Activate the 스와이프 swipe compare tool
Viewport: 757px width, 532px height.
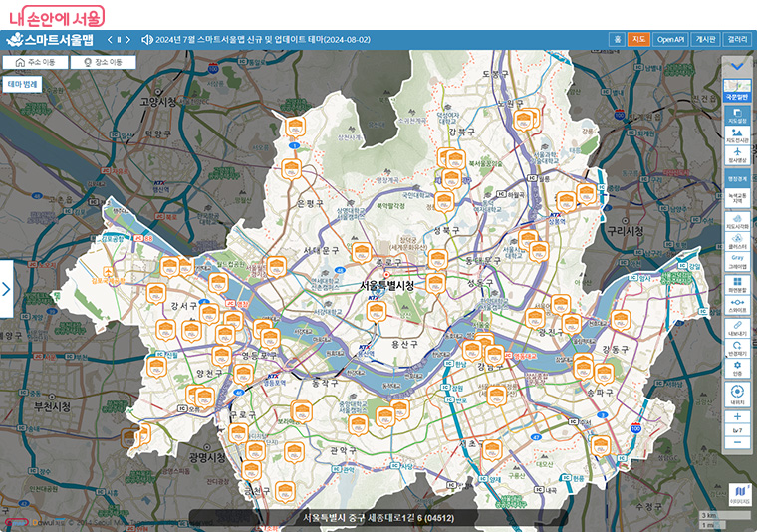click(x=737, y=305)
